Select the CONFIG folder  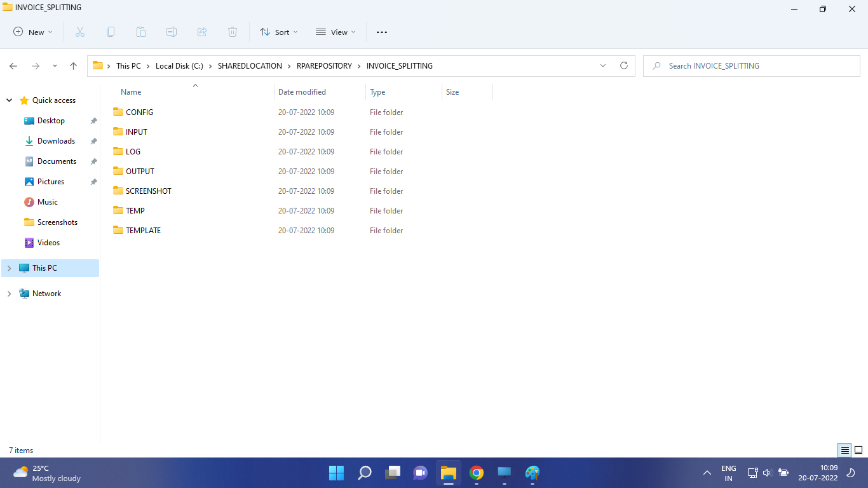point(139,112)
